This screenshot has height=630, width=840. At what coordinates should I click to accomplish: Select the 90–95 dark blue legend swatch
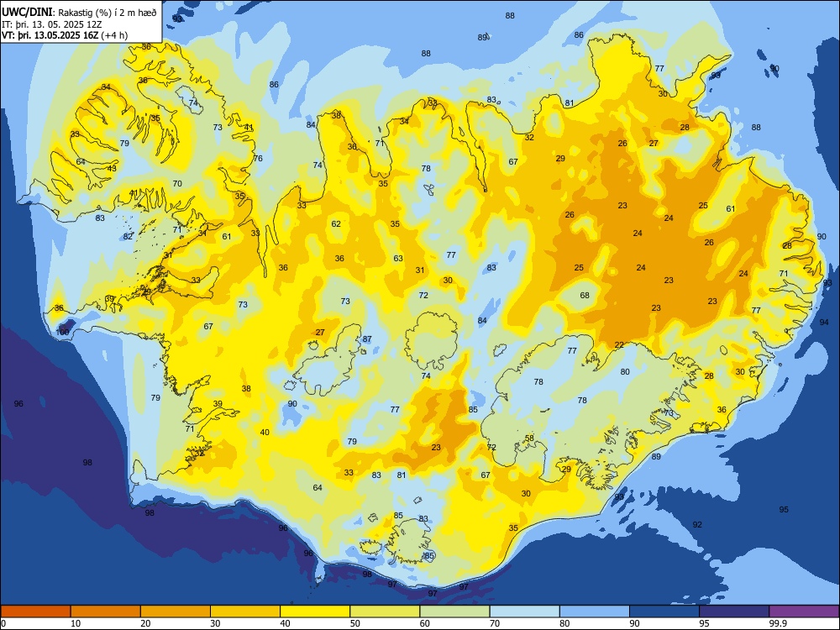click(x=664, y=612)
